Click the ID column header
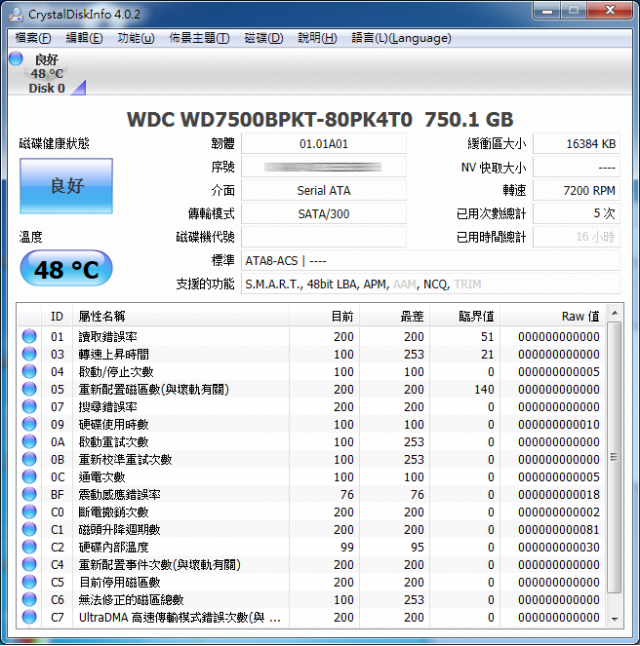640x646 pixels. [x=57, y=316]
